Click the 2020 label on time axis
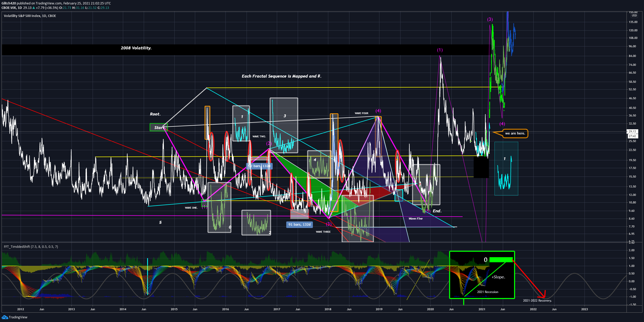This screenshot has height=322, width=644. (430, 309)
